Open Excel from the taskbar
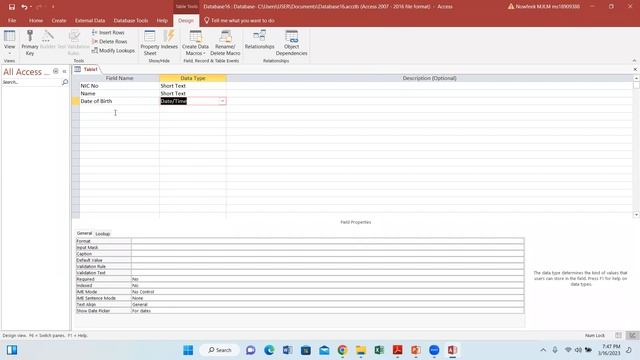Image resolution: width=640 pixels, height=360 pixels. (x=379, y=350)
